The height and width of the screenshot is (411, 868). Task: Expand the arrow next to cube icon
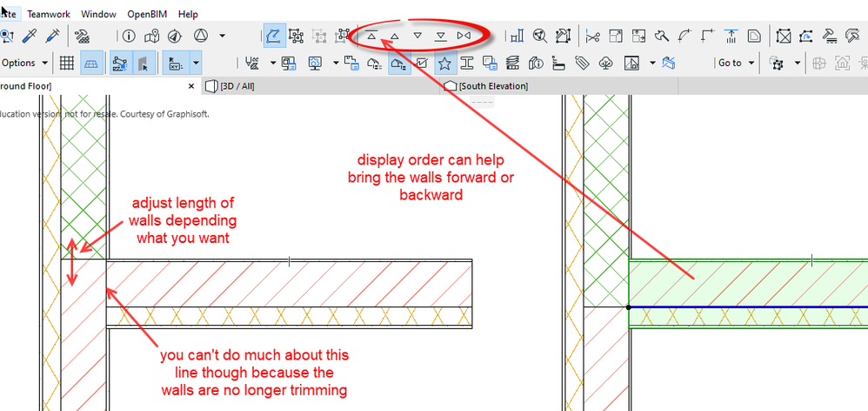(x=798, y=64)
